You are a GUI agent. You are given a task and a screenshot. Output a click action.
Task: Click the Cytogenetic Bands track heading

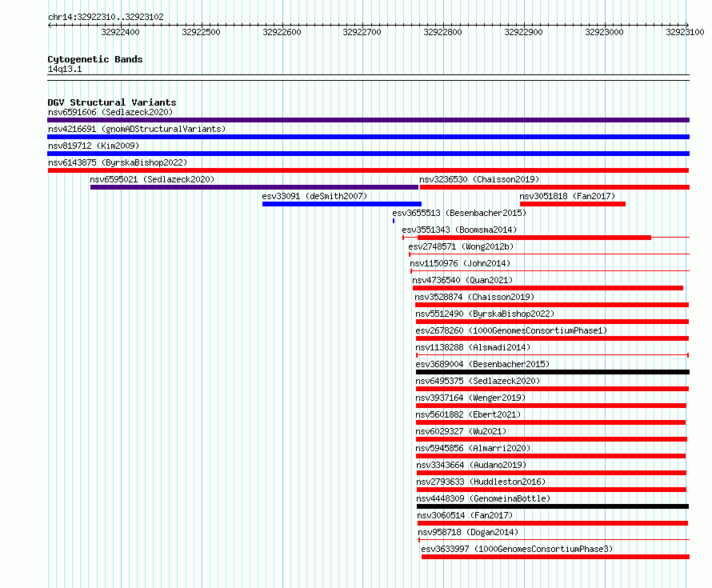[95, 59]
